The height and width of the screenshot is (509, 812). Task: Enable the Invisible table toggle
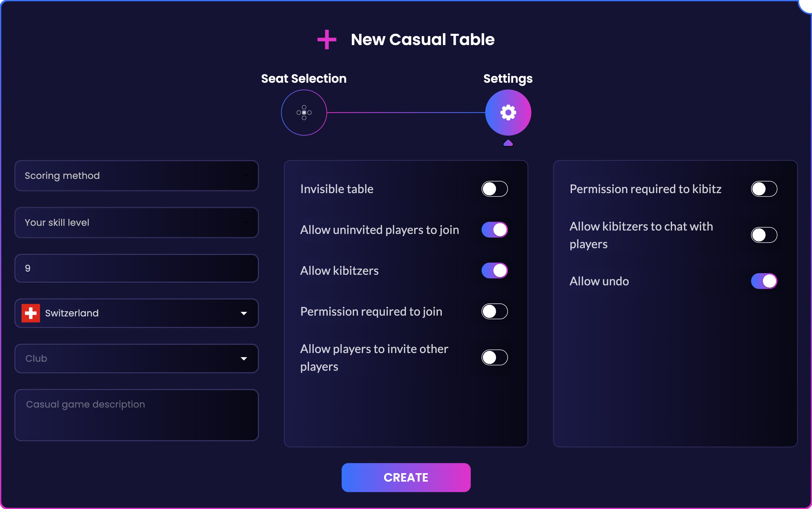pos(494,189)
